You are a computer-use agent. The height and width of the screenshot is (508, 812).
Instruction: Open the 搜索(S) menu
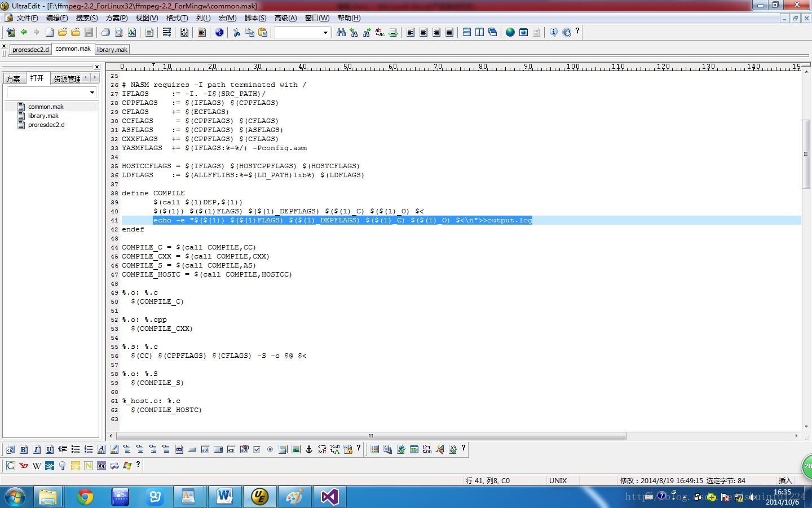[x=87, y=18]
